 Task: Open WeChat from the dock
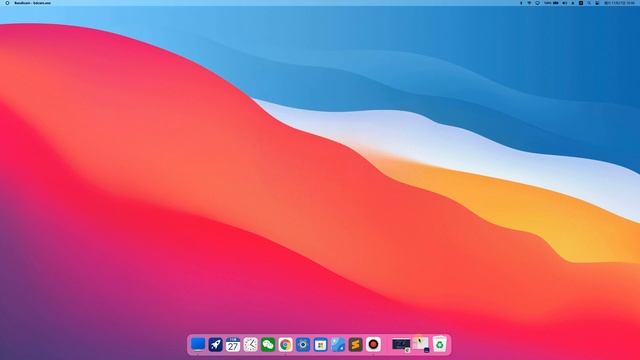tap(268, 344)
